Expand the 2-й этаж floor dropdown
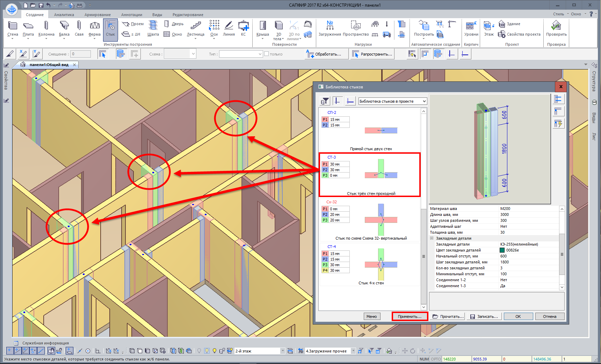Image resolution: width=601 pixels, height=364 pixels. 283,351
